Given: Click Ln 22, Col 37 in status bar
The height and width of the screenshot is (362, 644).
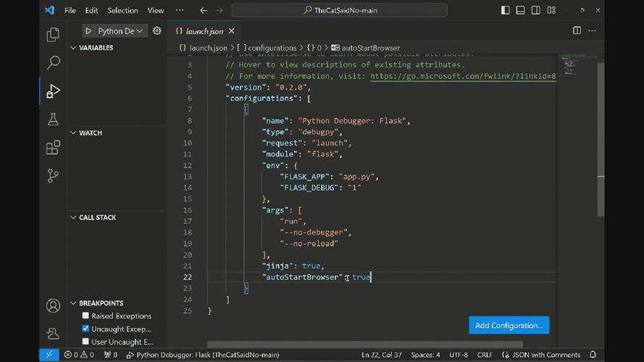Looking at the screenshot, I should point(382,355).
